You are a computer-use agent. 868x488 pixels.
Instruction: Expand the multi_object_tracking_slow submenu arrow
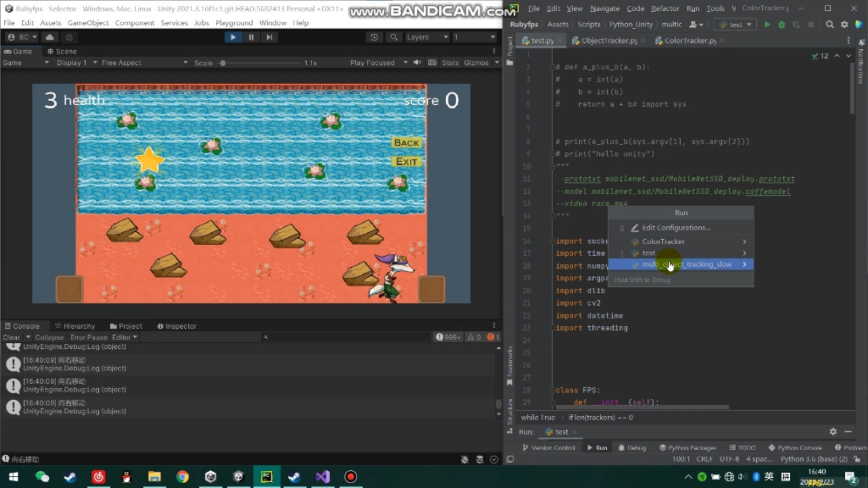[x=746, y=263]
